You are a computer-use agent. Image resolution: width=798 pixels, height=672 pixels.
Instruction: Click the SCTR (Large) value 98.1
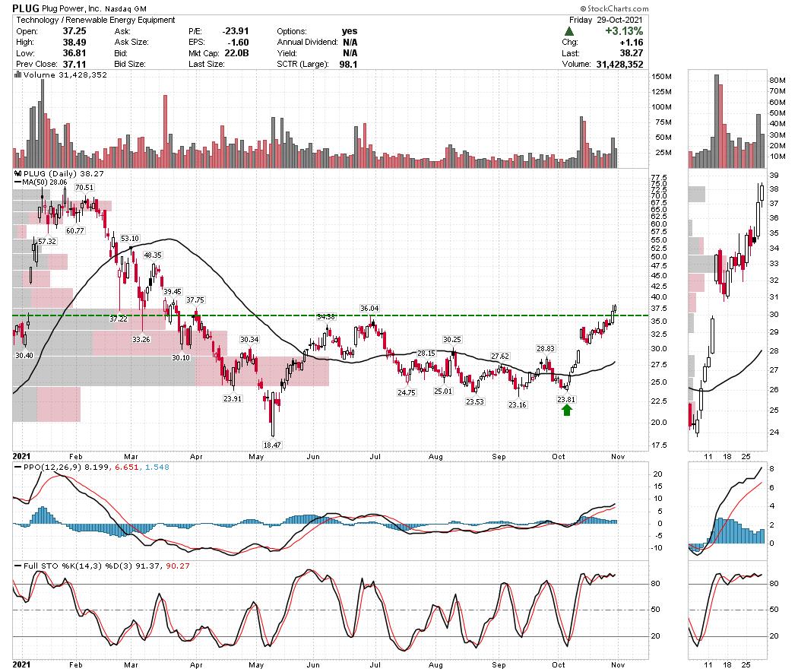(348, 64)
